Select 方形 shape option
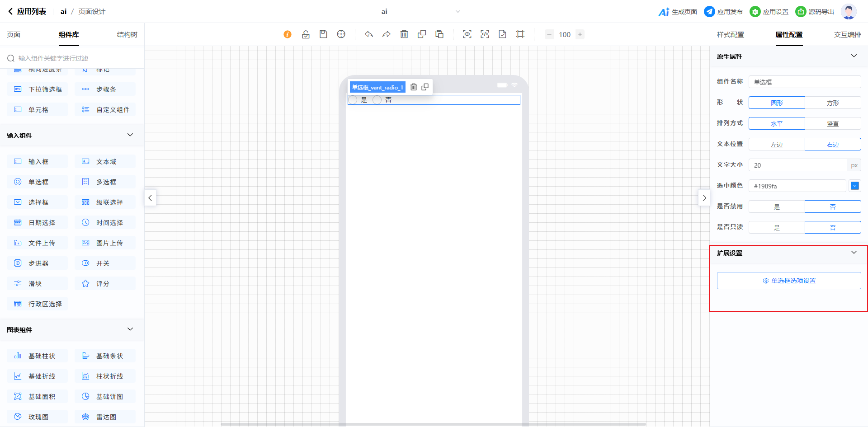The width and height of the screenshot is (868, 427). point(832,103)
